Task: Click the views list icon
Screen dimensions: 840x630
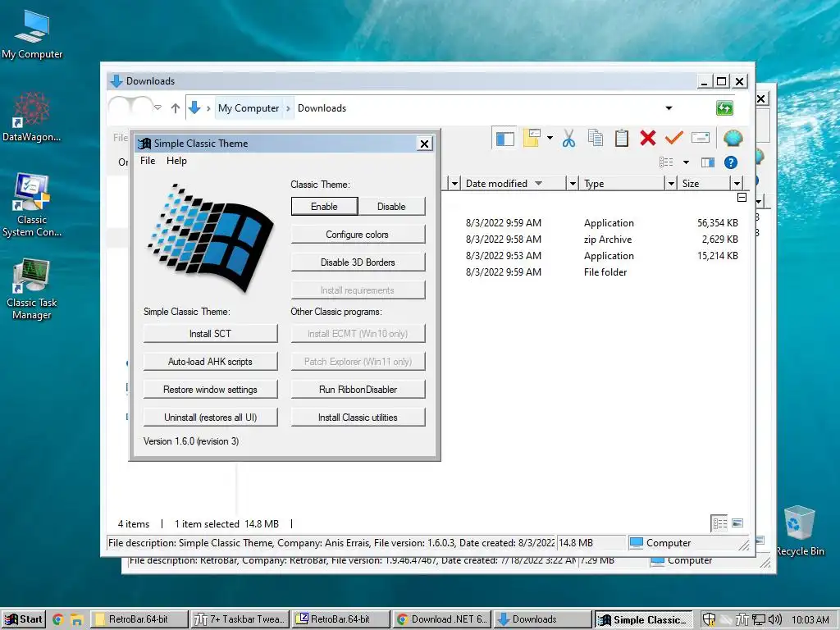Action: click(x=666, y=162)
